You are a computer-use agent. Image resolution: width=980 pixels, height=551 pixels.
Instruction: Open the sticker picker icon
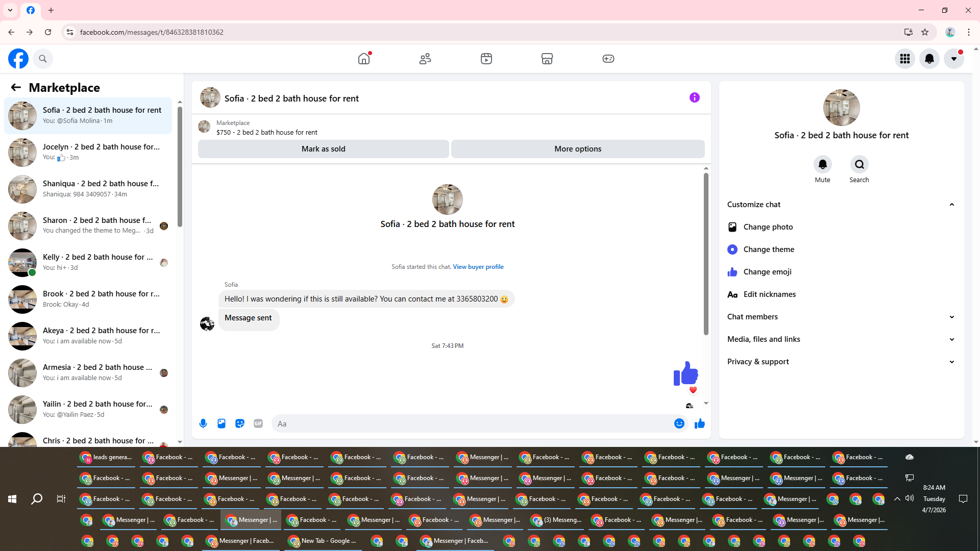coord(240,423)
